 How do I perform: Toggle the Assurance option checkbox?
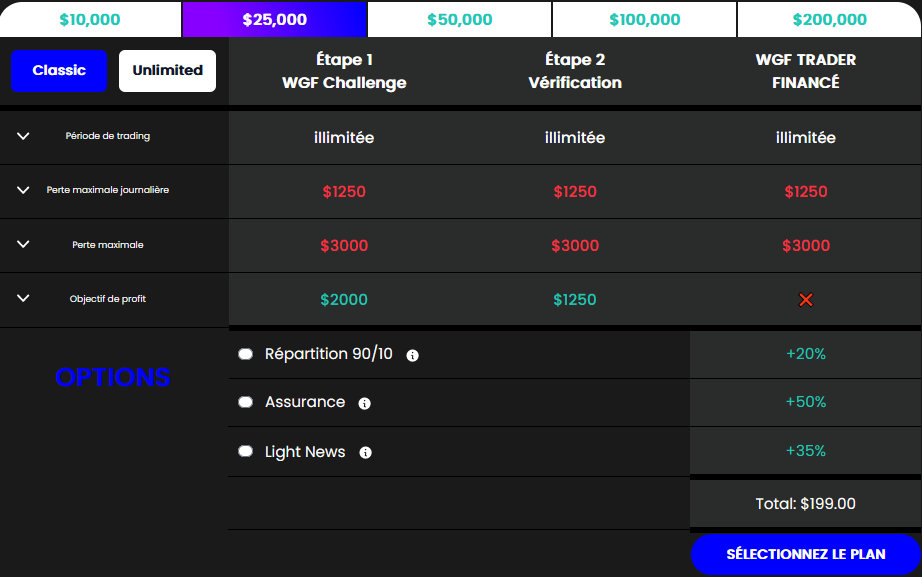245,402
